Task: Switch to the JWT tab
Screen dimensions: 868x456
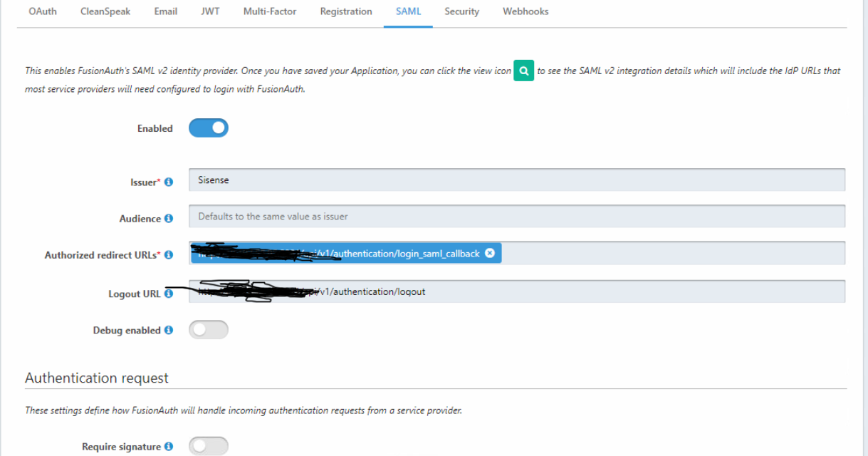Action: [210, 11]
